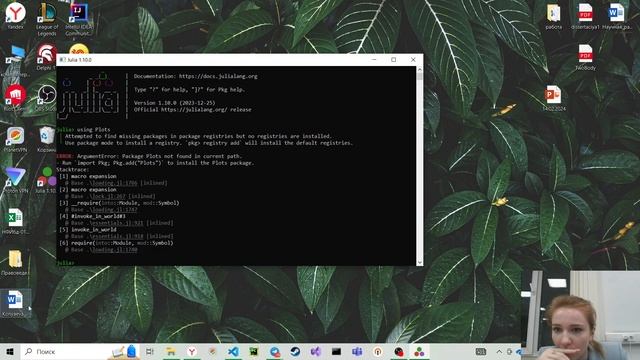Open Visual Studio from the taskbar

click(316, 351)
